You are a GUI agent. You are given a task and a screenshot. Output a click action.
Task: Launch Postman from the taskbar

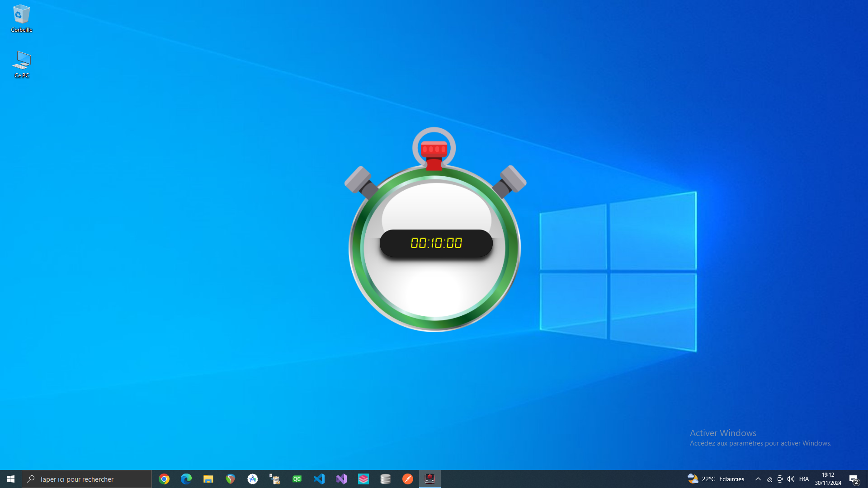click(x=408, y=479)
